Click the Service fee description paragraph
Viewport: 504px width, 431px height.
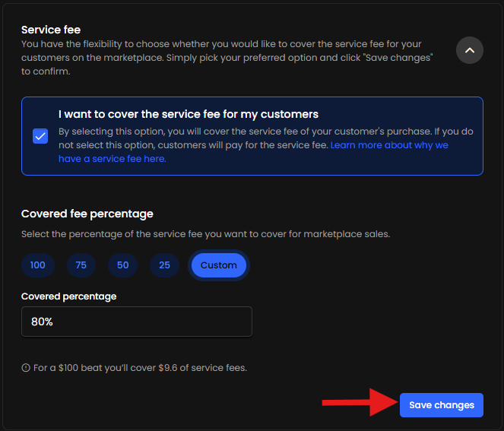click(x=228, y=58)
